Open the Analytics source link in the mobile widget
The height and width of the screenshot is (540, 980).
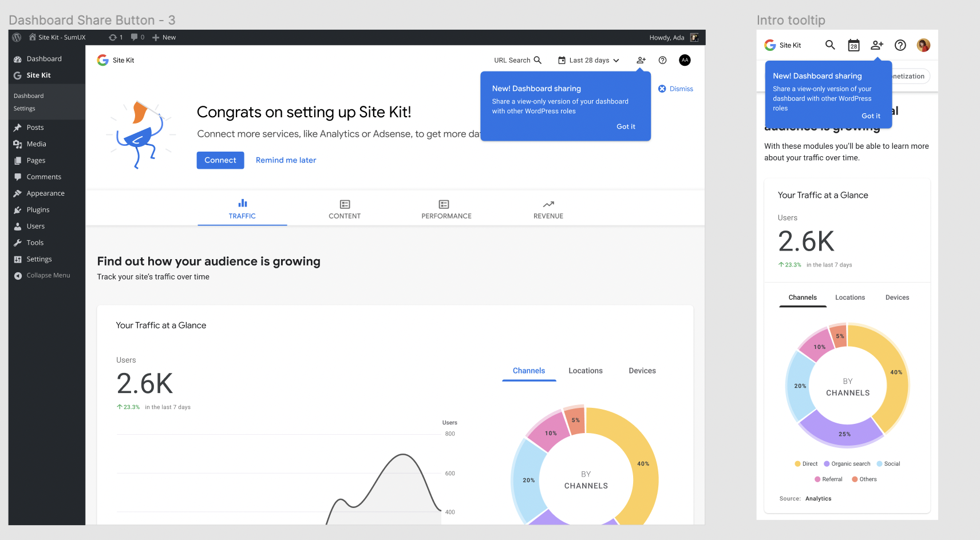818,499
